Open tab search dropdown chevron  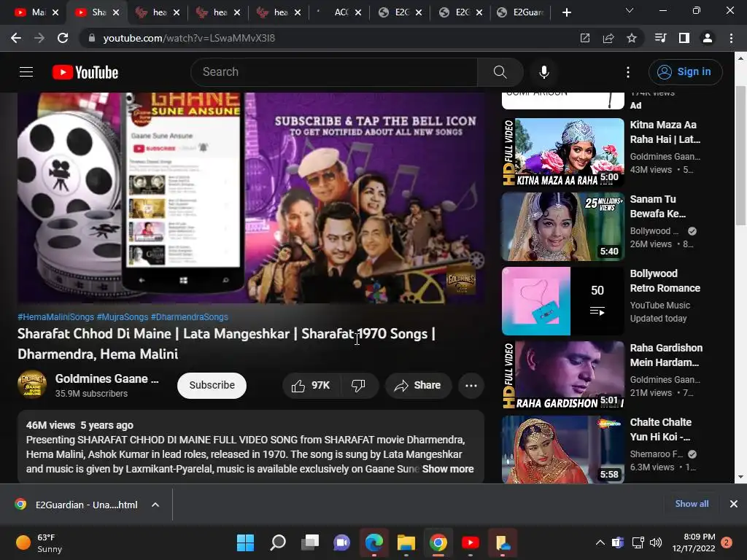tap(630, 10)
